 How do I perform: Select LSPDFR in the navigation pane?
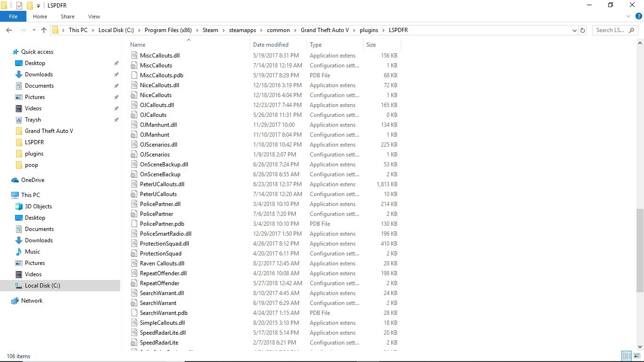(34, 142)
